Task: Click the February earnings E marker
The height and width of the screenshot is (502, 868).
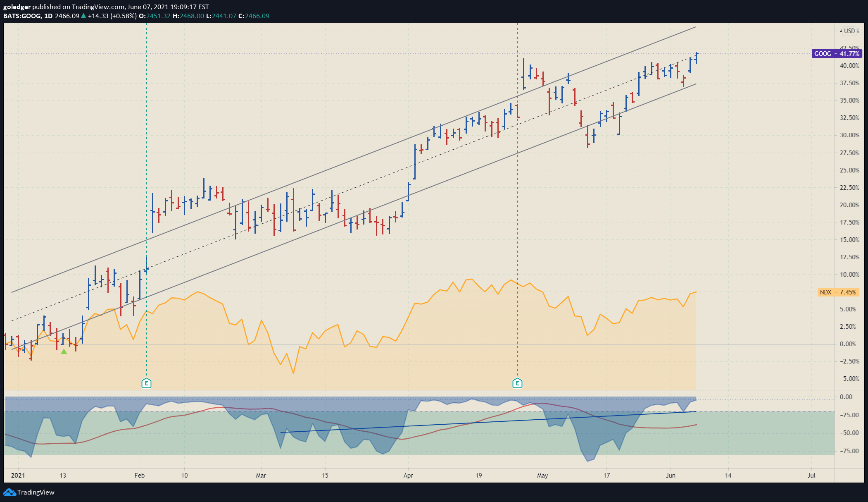Action: (146, 383)
